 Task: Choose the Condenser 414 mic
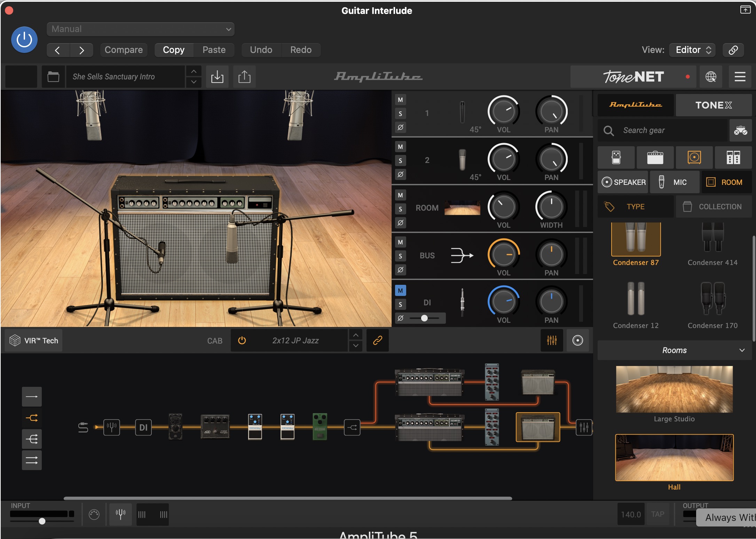712,244
